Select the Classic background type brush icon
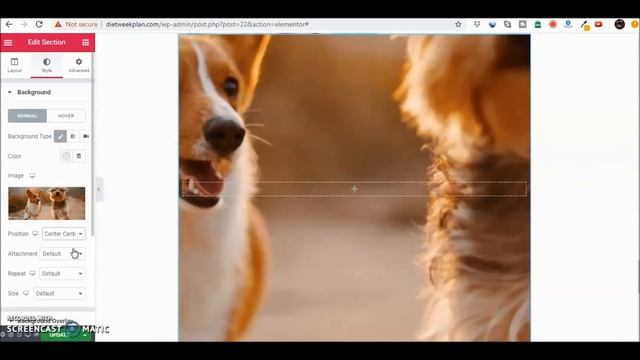640x360 pixels. point(60,136)
